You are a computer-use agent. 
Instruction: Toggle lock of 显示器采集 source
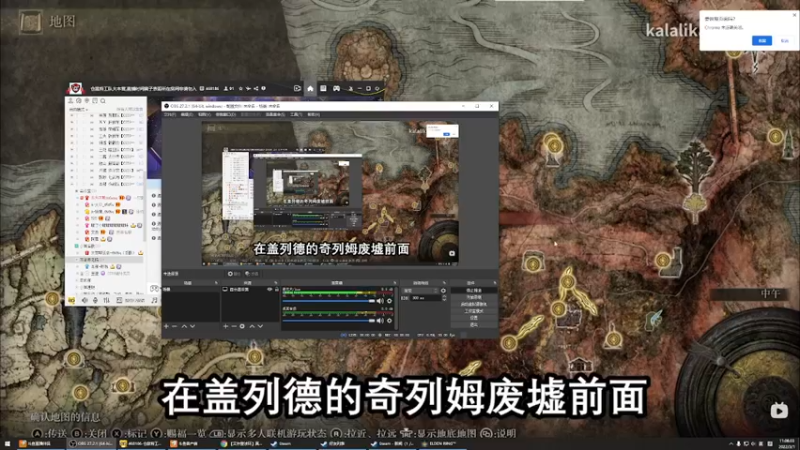[277, 289]
